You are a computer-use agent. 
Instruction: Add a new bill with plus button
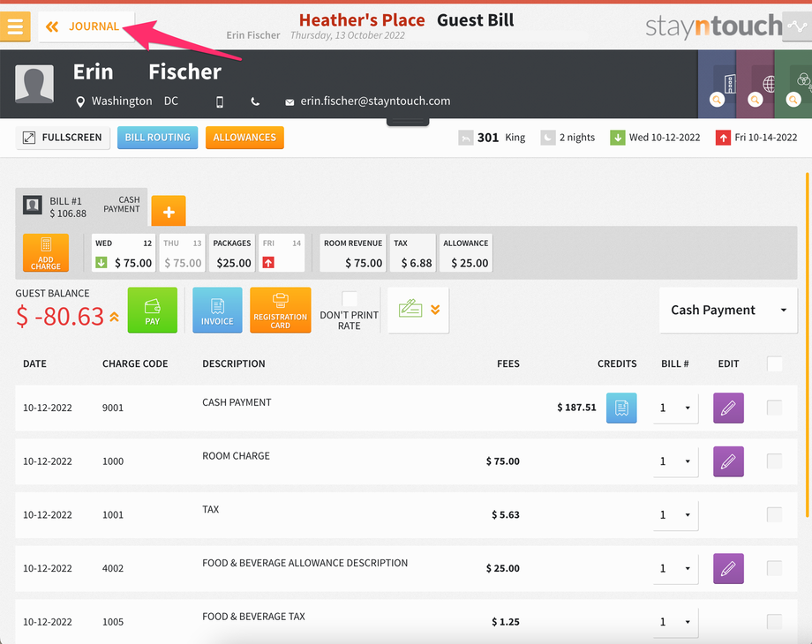tap(169, 211)
